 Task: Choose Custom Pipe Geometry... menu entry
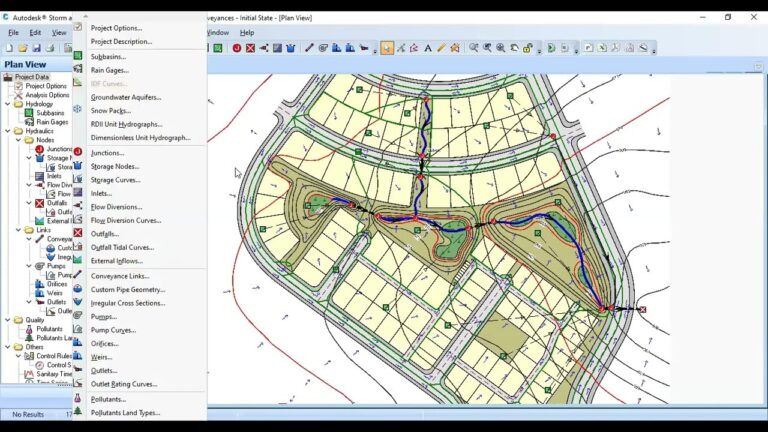128,290
